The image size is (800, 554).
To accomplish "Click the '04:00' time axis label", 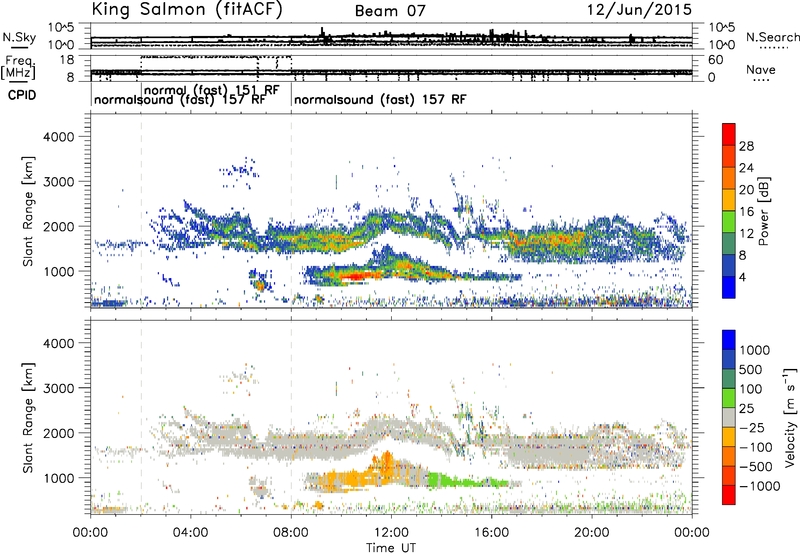I will [x=190, y=533].
